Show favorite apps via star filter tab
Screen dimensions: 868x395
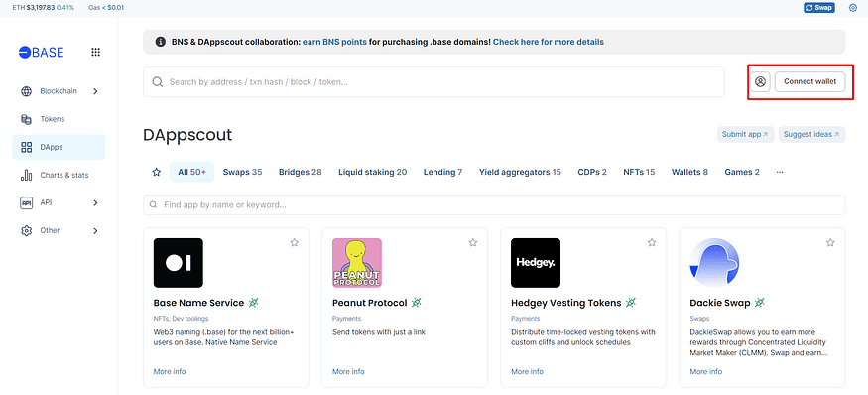(x=156, y=173)
